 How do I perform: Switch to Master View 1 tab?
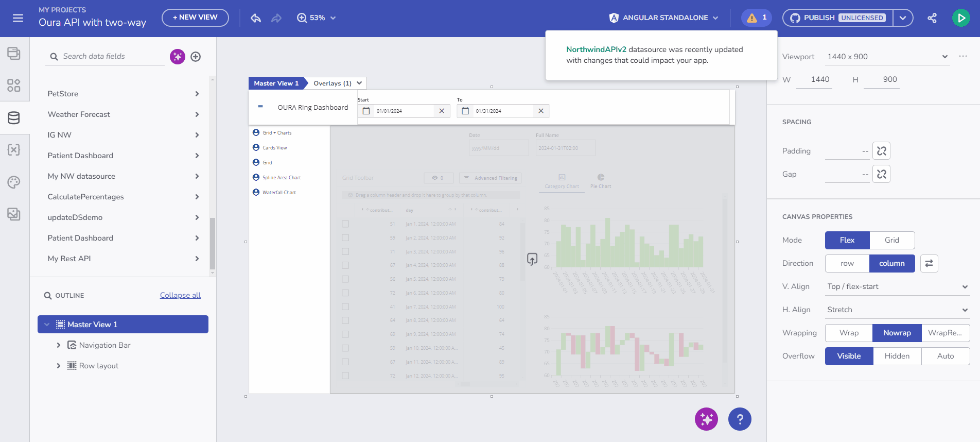276,83
